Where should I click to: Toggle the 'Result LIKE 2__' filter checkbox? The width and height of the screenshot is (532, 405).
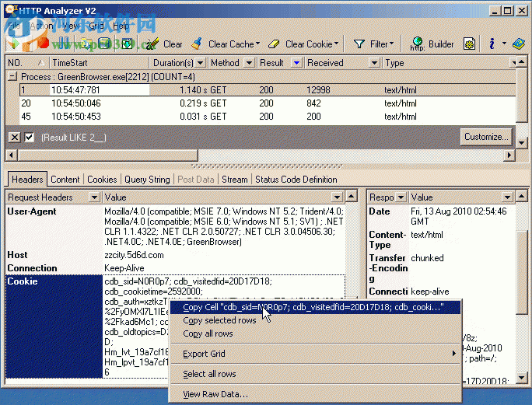coord(30,138)
